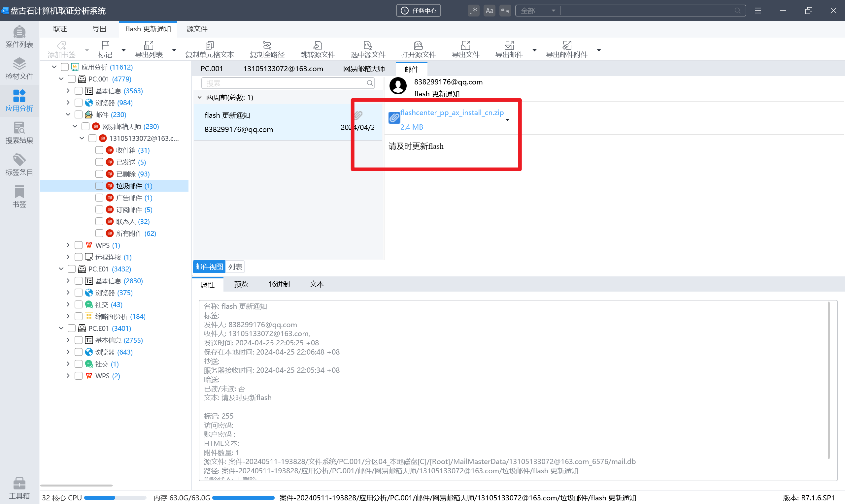Switch to the 导出 tab
Screen dimensions: 845x504
tap(100, 29)
